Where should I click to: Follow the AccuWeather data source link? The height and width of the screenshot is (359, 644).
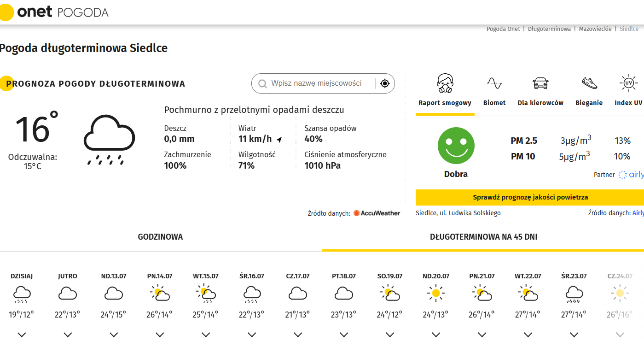click(x=377, y=213)
